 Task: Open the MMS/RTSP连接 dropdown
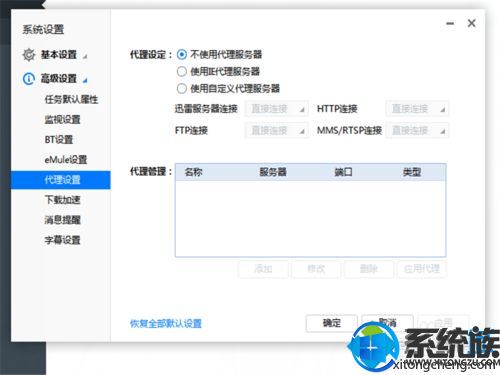point(417,130)
